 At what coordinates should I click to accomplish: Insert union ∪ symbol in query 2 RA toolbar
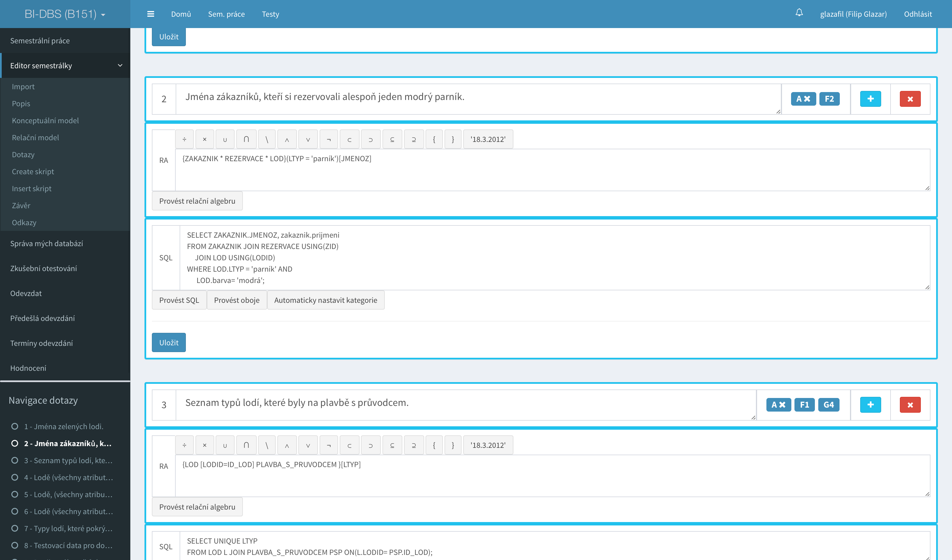(x=225, y=139)
